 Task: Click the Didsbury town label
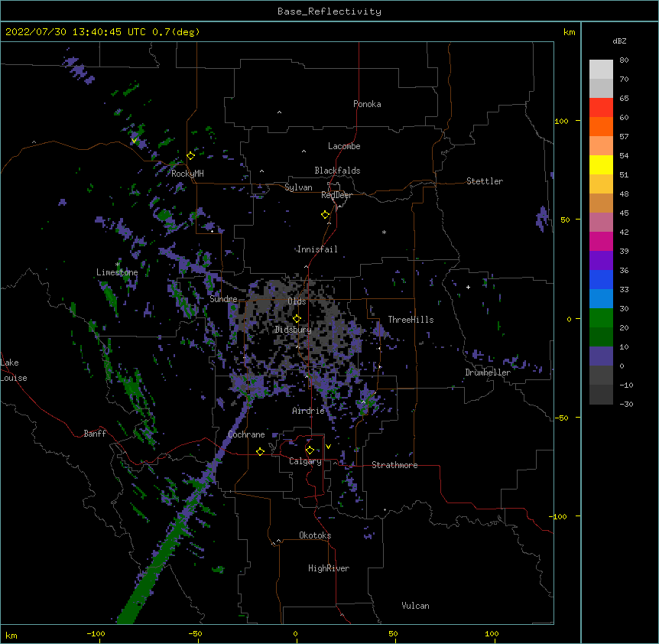(294, 330)
